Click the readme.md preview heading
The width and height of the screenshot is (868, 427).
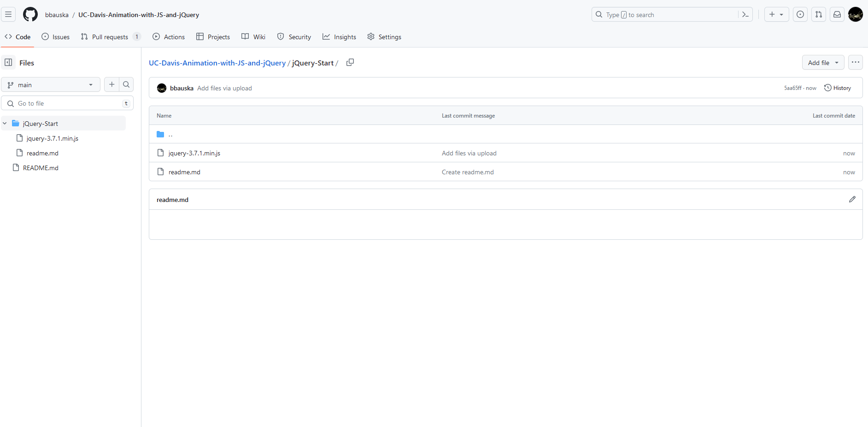(x=172, y=200)
